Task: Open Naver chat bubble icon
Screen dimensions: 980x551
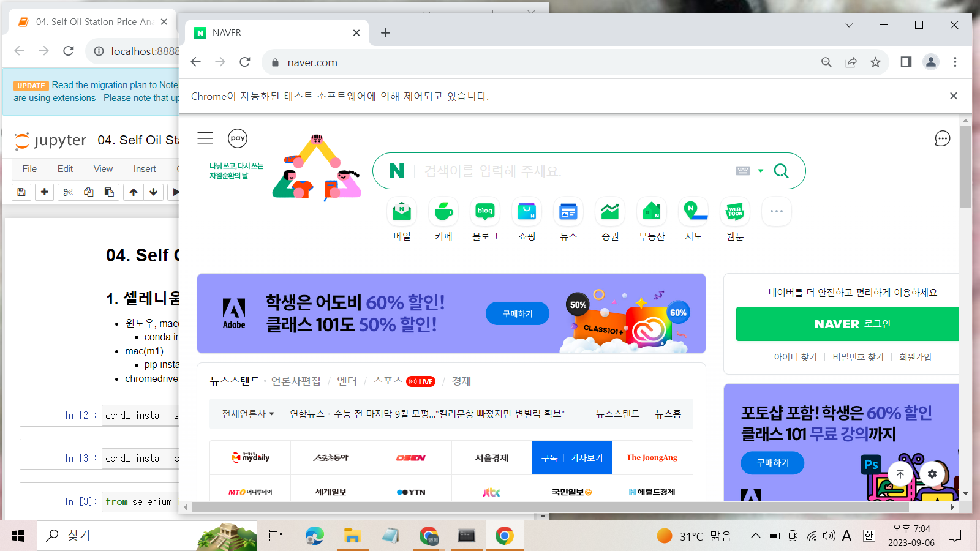Action: tap(942, 139)
